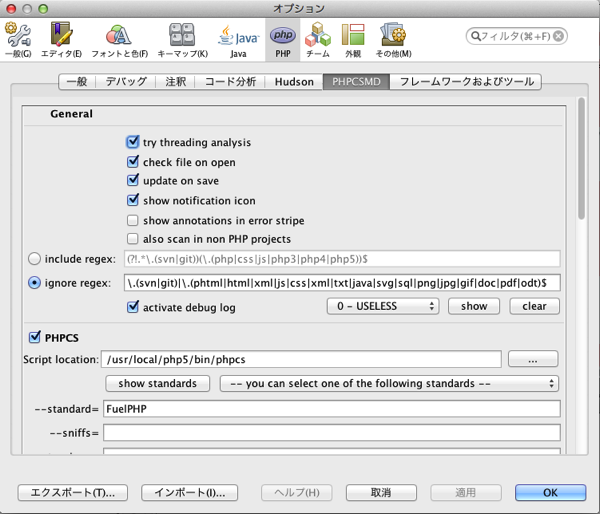
Task: Switch to the 注釈 annotations tab
Action: tap(176, 82)
